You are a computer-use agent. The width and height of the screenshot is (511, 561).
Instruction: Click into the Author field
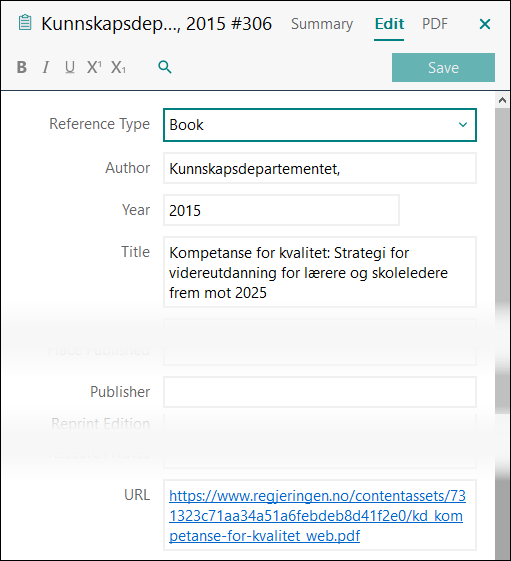(320, 169)
